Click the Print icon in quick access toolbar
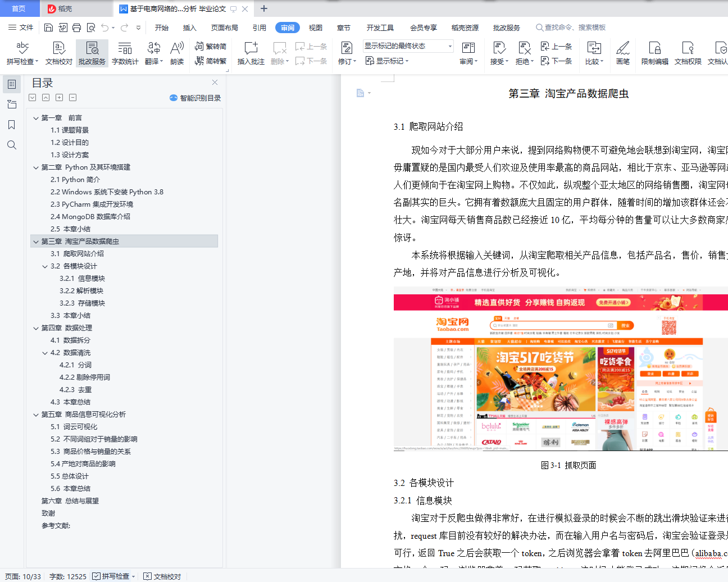The width and height of the screenshot is (728, 582). pyautogui.click(x=76, y=28)
